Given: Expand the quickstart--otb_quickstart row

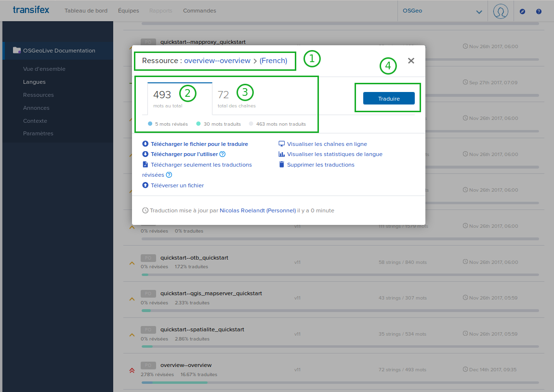Looking at the screenshot, I should click(132, 263).
